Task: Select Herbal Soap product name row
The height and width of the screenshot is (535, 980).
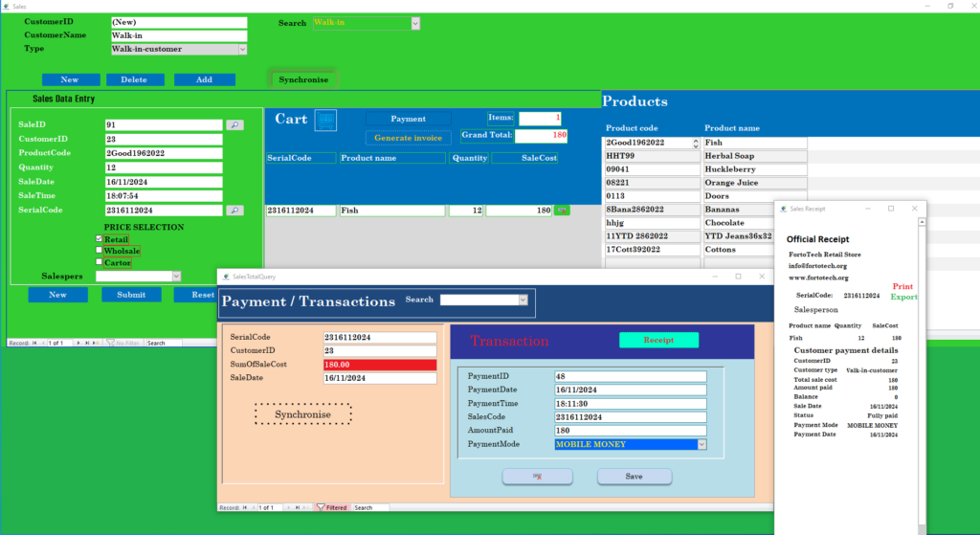Action: point(755,155)
